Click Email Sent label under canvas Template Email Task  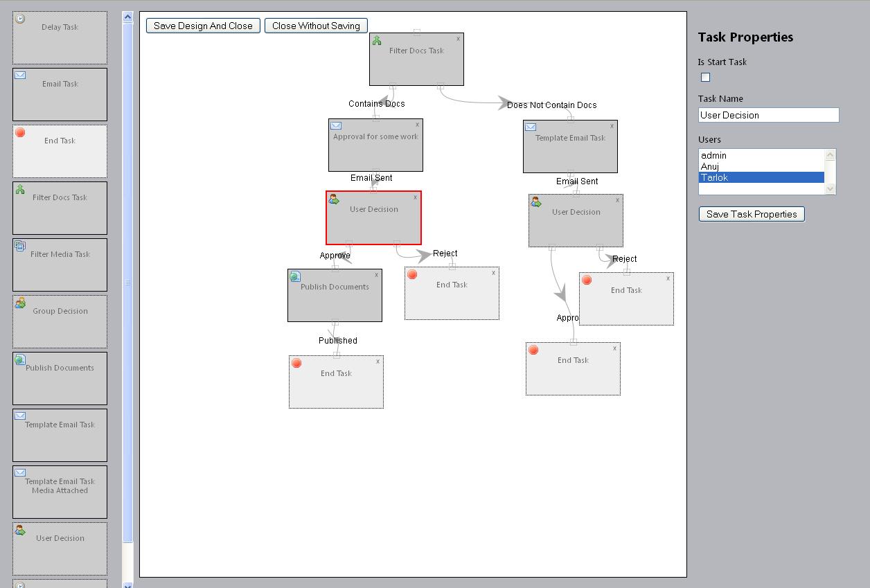pos(577,181)
